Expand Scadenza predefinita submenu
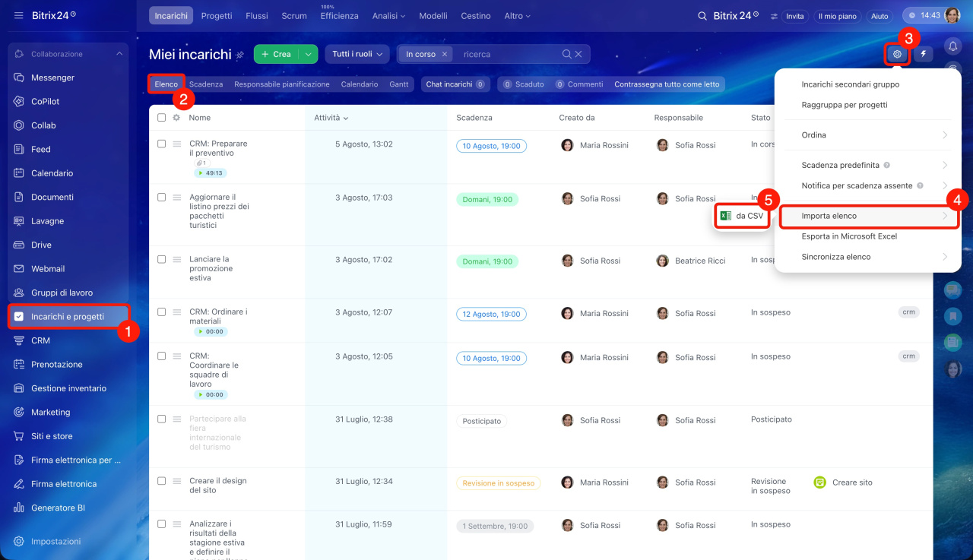The height and width of the screenshot is (560, 973). [x=867, y=165]
